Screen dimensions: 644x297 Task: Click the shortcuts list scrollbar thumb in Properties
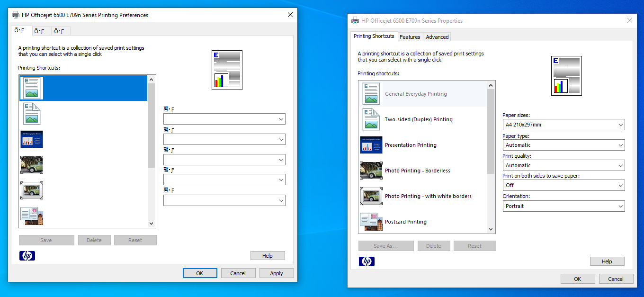click(491, 132)
